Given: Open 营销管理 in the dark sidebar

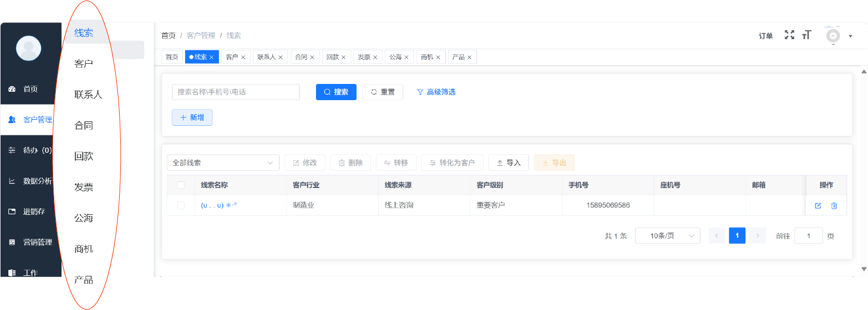Looking at the screenshot, I should (x=37, y=242).
